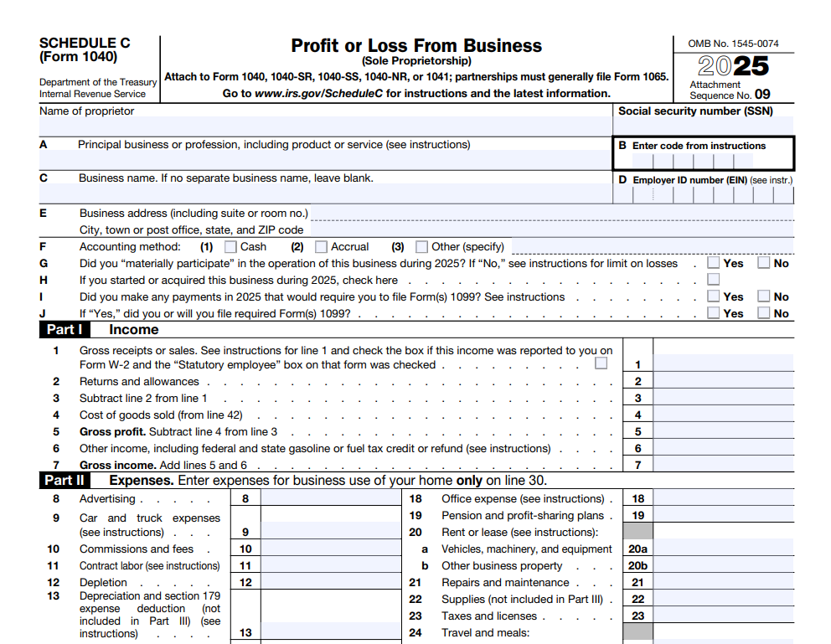Click the line 5 Gross profit amount field
Image resolution: width=831 pixels, height=644 pixels.
pos(724,430)
